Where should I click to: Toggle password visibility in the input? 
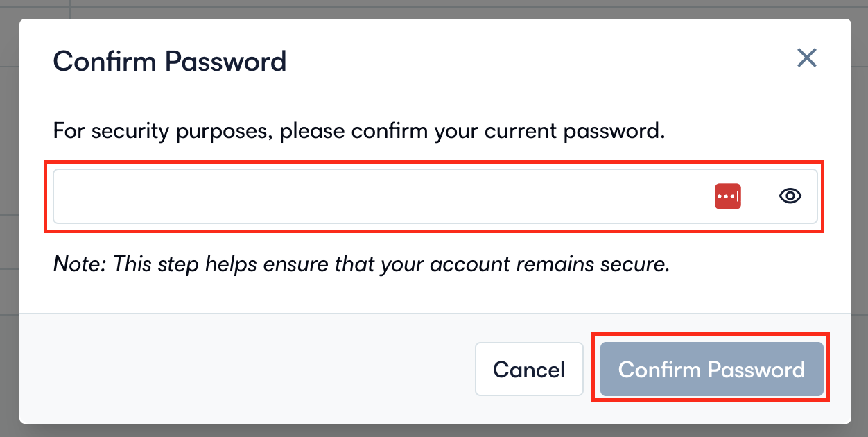coord(790,196)
